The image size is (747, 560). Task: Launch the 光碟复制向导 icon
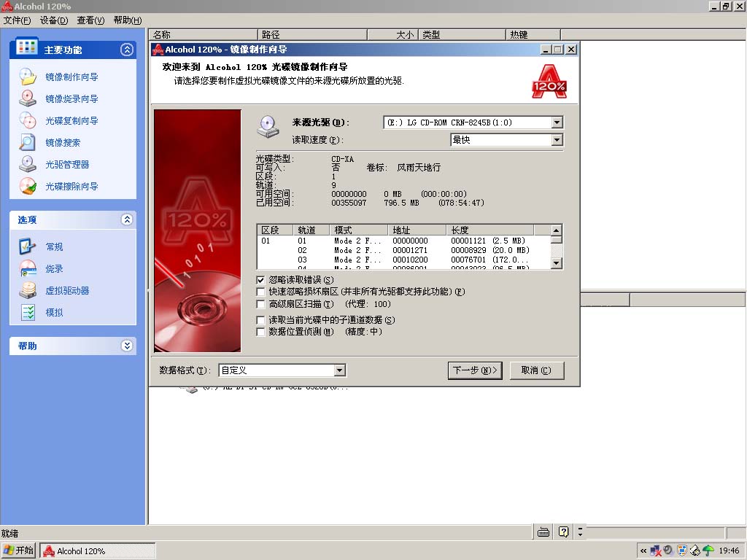[27, 120]
